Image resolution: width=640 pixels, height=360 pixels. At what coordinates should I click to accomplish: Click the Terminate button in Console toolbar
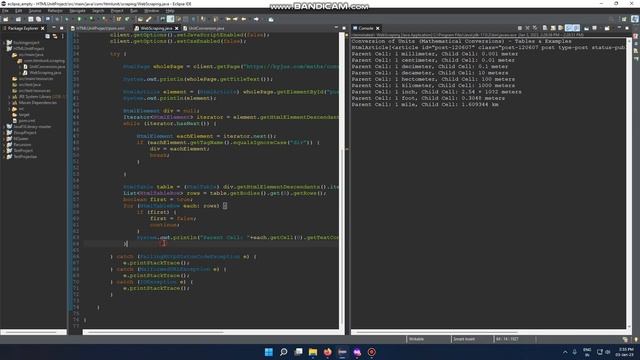click(x=520, y=28)
